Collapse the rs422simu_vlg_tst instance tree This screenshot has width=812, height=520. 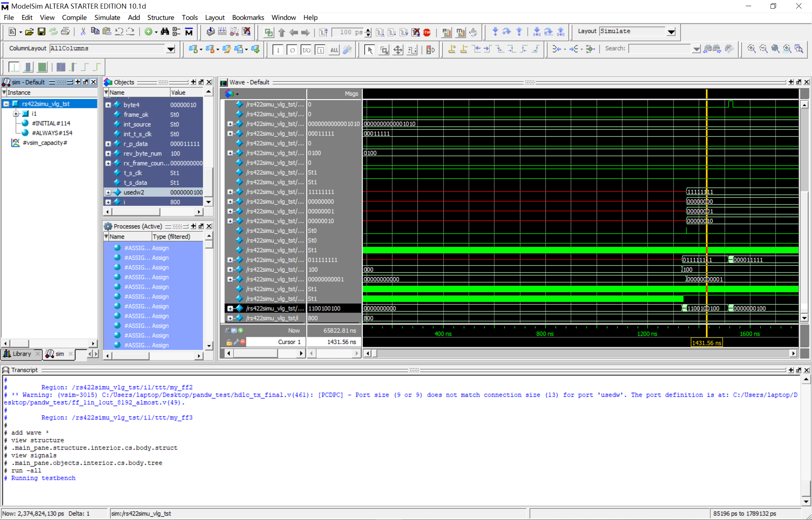tap(6, 104)
